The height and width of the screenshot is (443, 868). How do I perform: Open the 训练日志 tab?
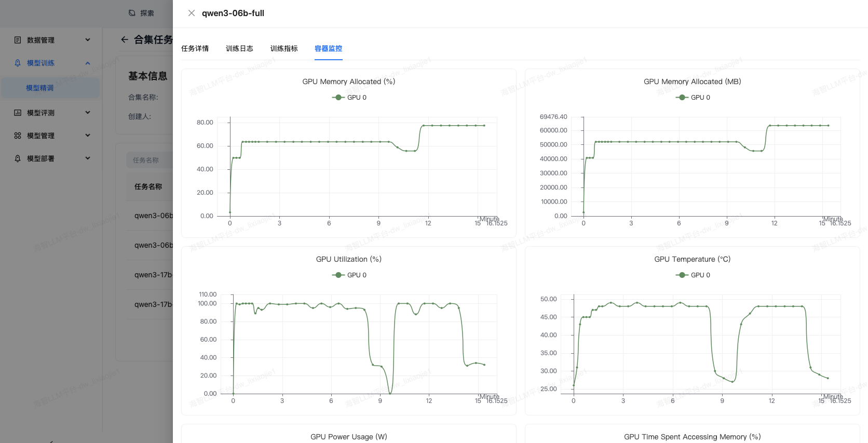coord(239,48)
